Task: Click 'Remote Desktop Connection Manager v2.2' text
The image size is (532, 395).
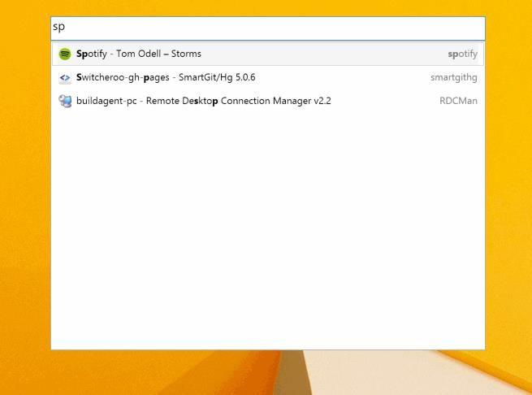Action: (239, 102)
